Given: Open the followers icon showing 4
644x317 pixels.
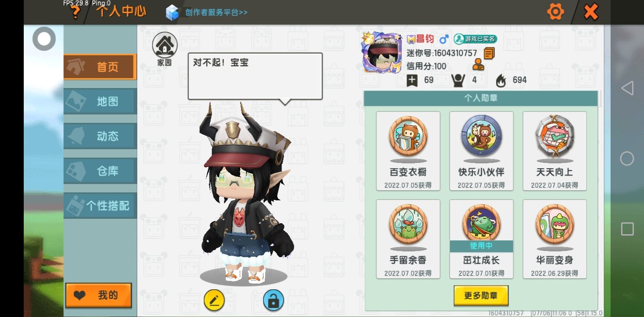Looking at the screenshot, I should click(x=458, y=80).
